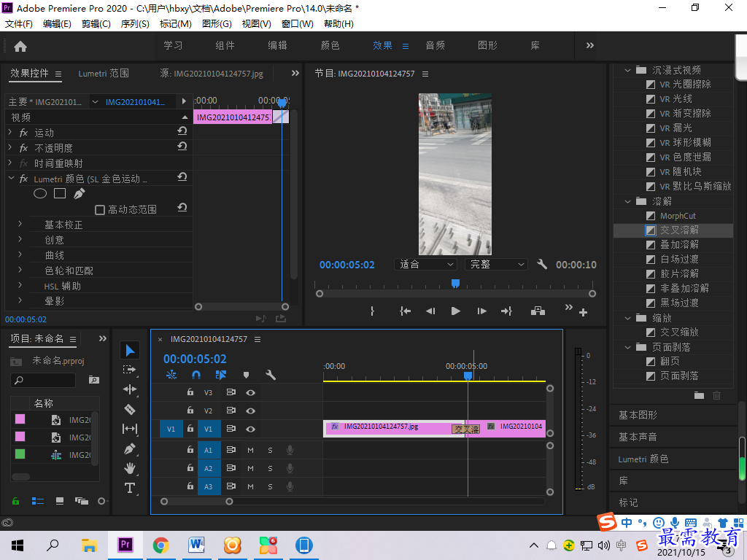Screen dimensions: 747x560
Task: Switch to Lumetri 范围 tab
Action: tap(104, 74)
